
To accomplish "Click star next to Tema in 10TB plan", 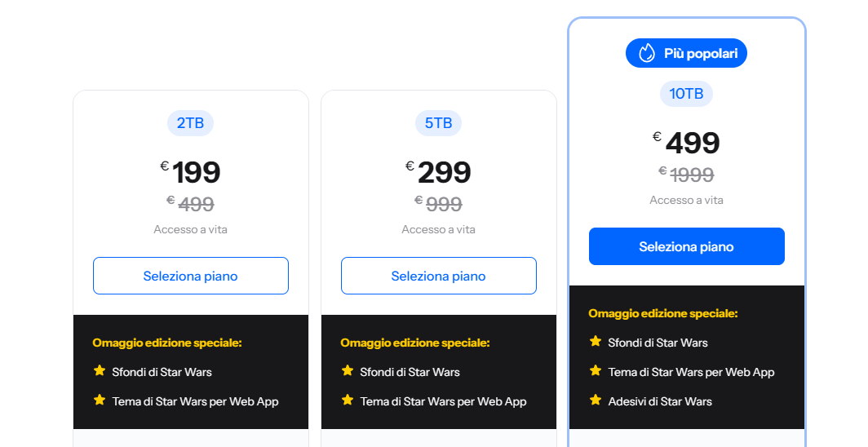I will click(596, 371).
